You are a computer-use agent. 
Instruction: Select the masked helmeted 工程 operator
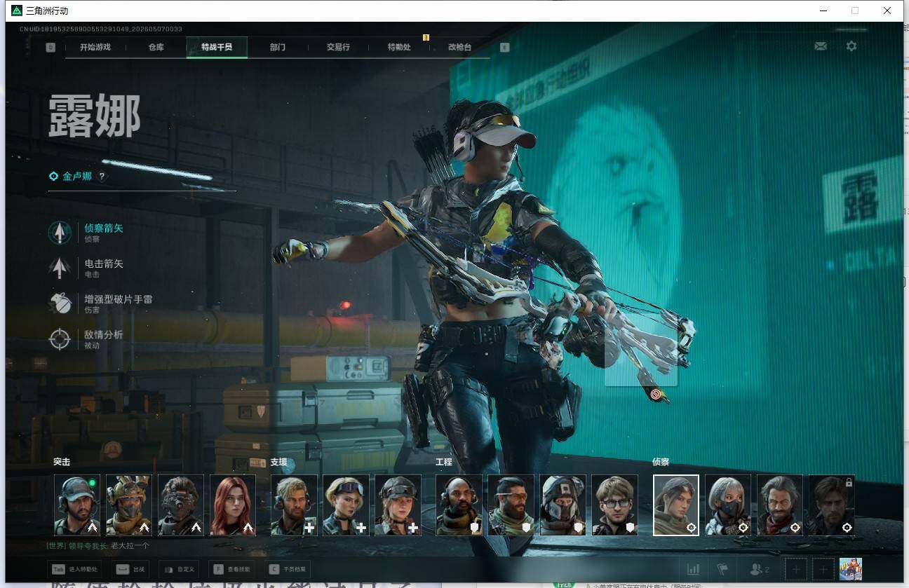point(563,505)
